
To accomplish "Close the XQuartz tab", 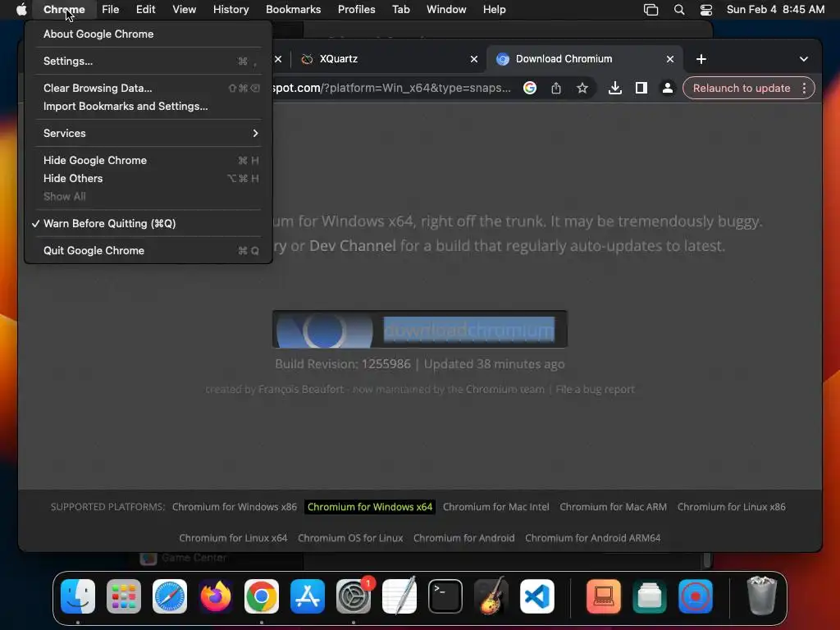I will click(x=474, y=59).
